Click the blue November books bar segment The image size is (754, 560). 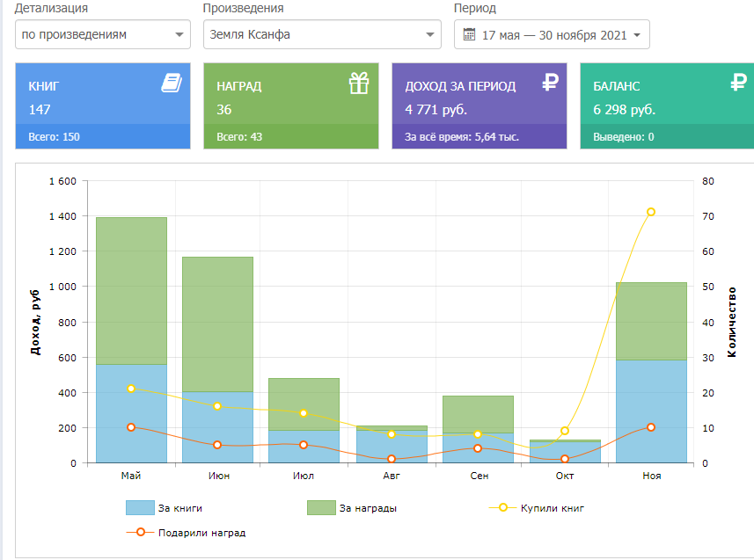651,413
